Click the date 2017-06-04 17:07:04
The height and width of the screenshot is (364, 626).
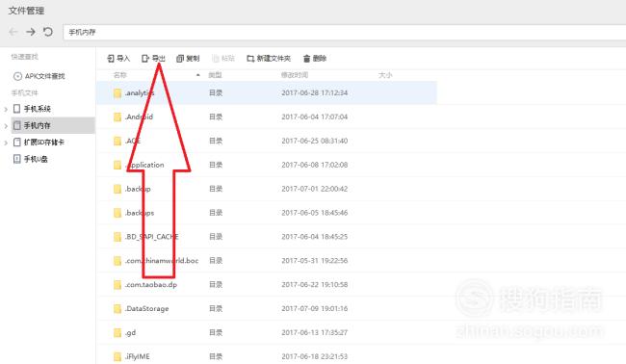(315, 117)
